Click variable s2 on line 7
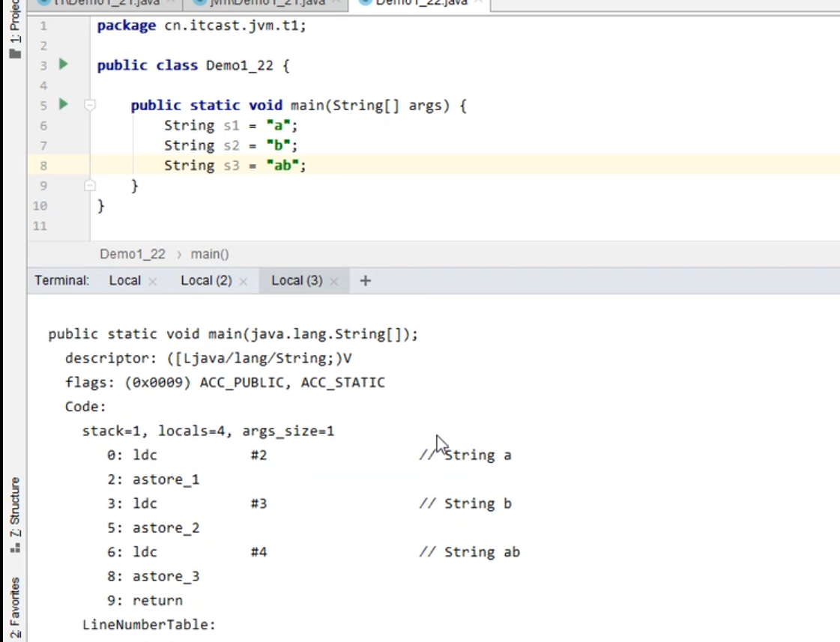840x642 pixels. [232, 145]
